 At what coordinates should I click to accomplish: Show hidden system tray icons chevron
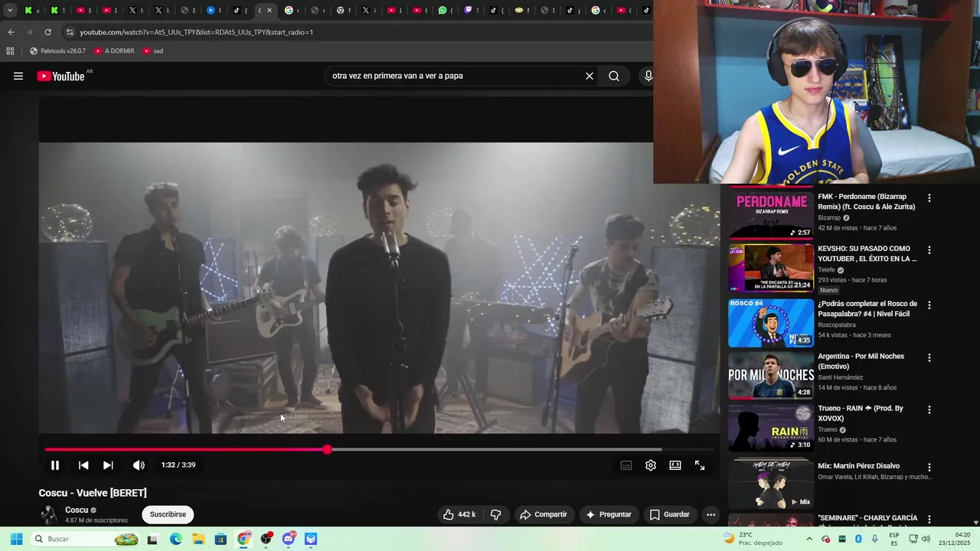pos(809,539)
